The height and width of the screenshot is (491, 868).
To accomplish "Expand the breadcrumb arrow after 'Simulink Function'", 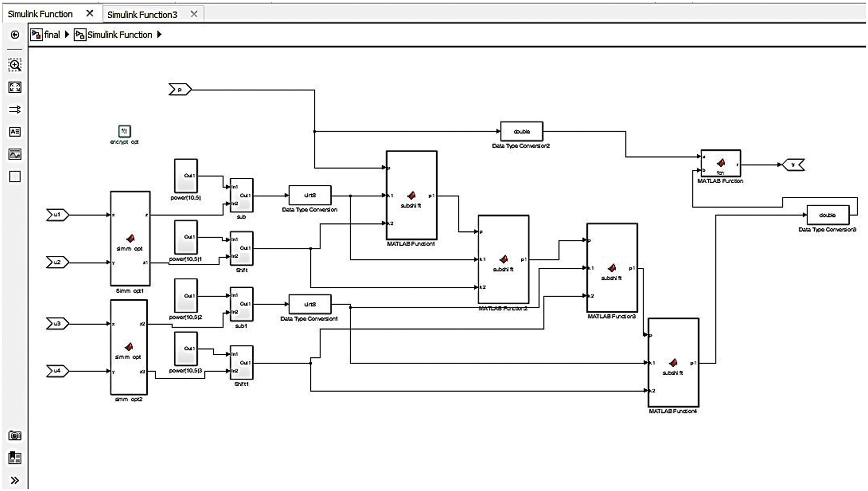I will point(159,34).
